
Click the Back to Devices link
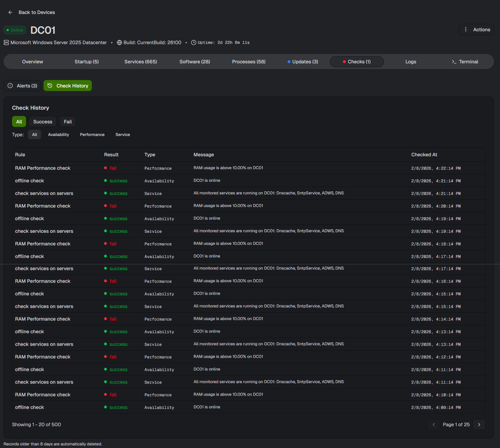pos(37,12)
